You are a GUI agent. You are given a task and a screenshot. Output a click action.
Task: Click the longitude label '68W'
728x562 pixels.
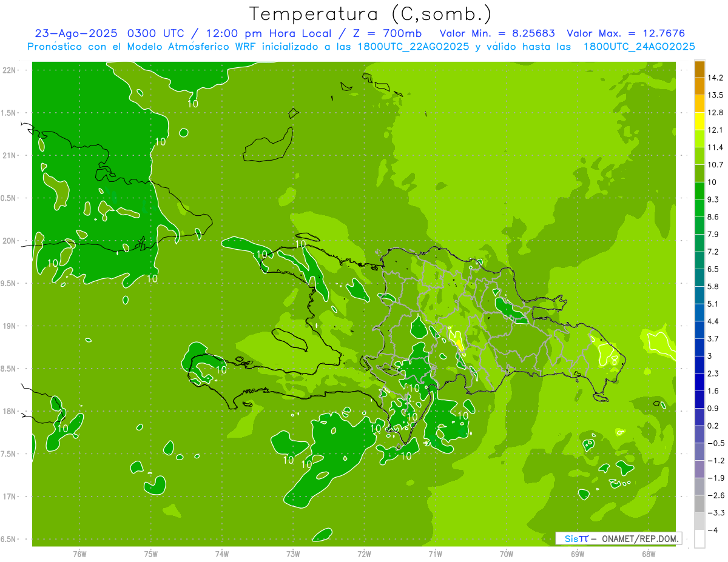(649, 554)
